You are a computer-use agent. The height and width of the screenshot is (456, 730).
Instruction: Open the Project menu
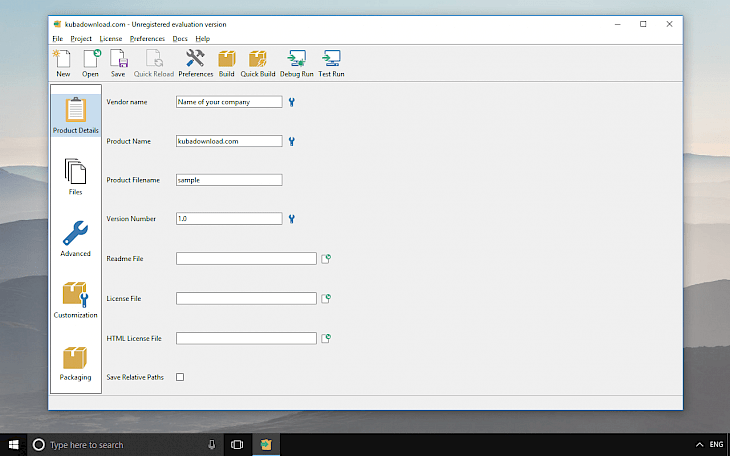[81, 39]
